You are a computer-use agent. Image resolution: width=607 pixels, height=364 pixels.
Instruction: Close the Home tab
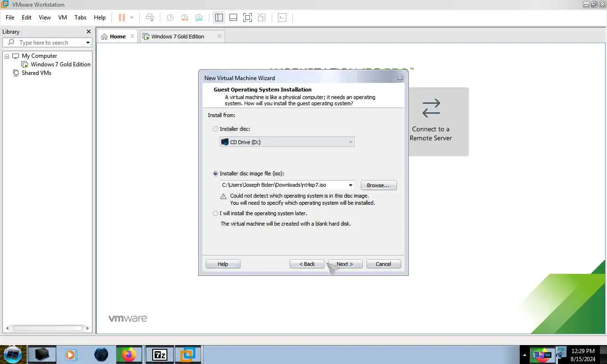pos(132,36)
